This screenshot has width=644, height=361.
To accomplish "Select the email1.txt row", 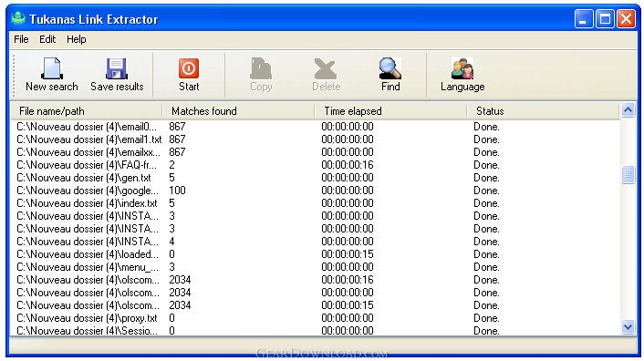I will tap(316, 139).
